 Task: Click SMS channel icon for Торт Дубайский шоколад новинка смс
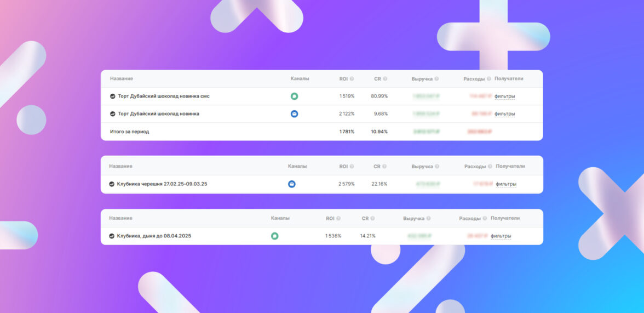294,96
